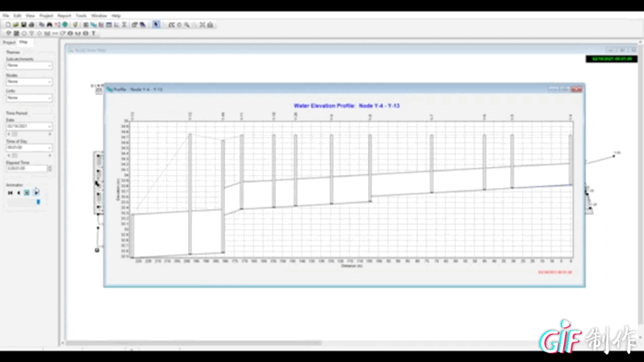
Task: Activate the zoom out tool
Action: [194, 25]
